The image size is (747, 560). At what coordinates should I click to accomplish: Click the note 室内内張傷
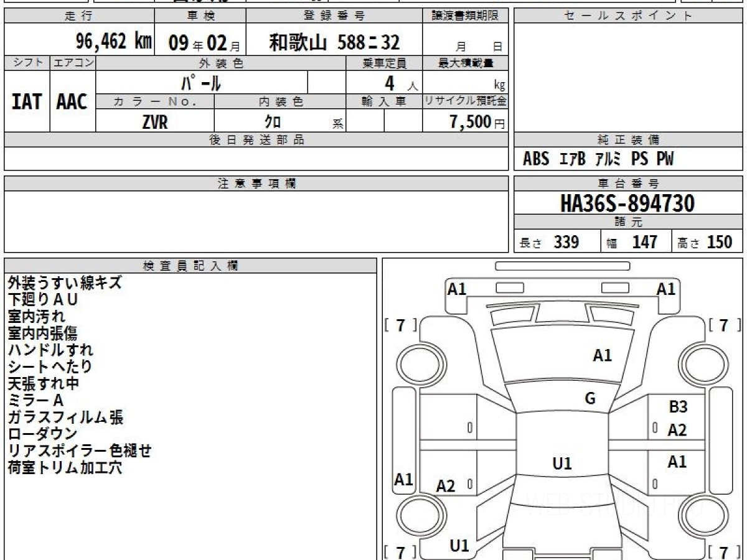tap(42, 333)
